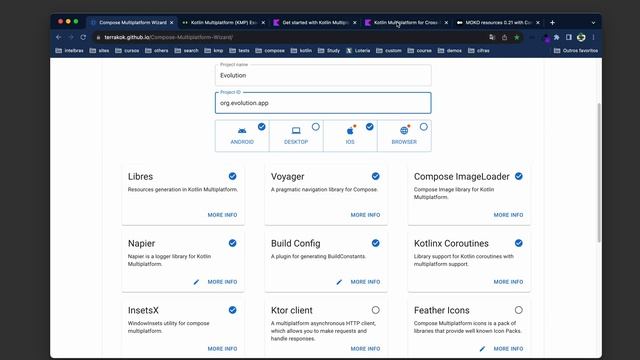The height and width of the screenshot is (360, 640).
Task: Open the compose bookmarks folder
Action: point(270,51)
